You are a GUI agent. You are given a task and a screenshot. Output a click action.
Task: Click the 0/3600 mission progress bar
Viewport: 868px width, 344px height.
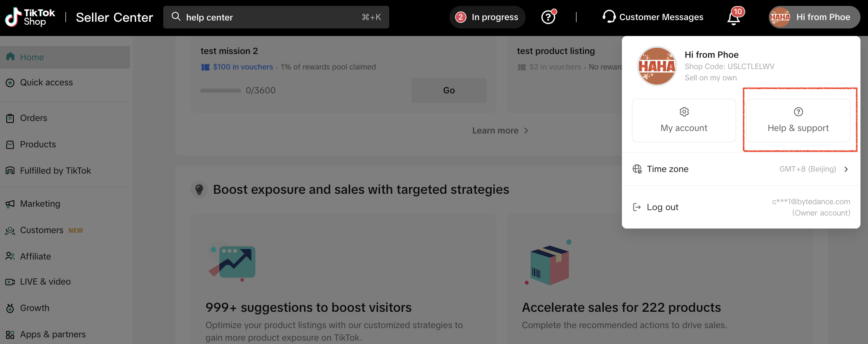tap(220, 90)
